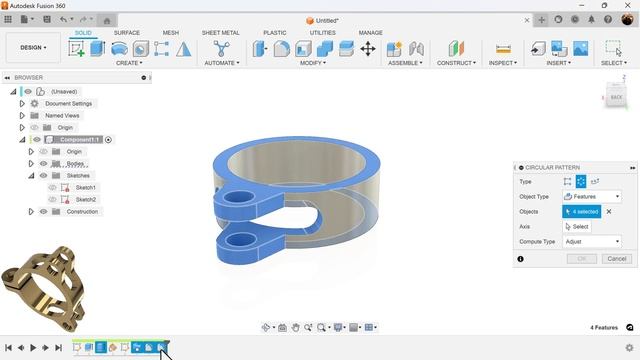Expand the Construction folder
This screenshot has height=360, width=640.
[31, 211]
